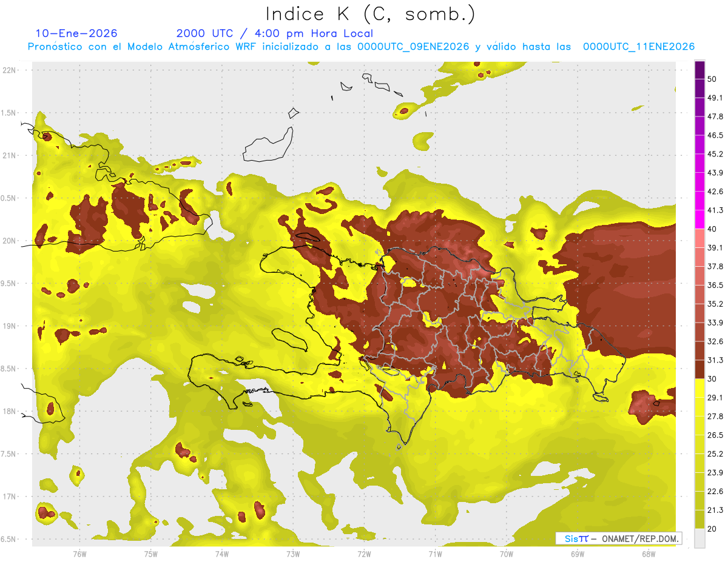This screenshot has width=728, height=562.
Task: Pick the dark brown swatch between 30 and 31.3
Action: point(699,369)
